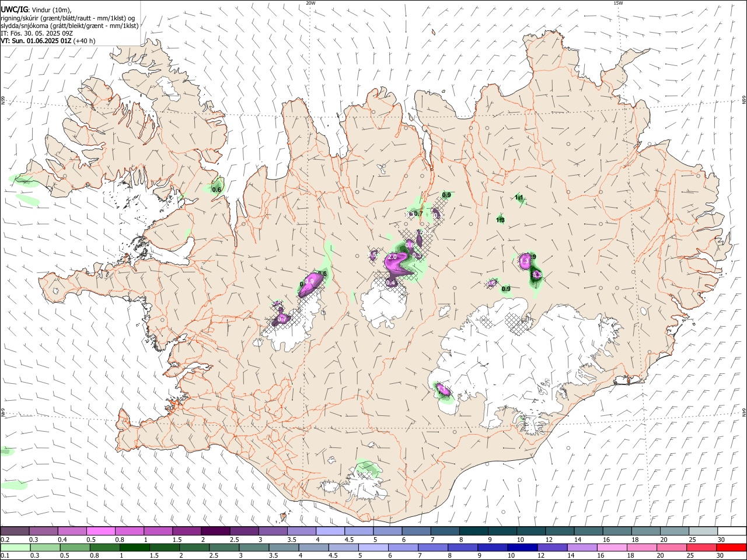Click the darkest green swatch between 1 and 1.5, lower row
The height and width of the screenshot is (560, 747).
tap(134, 548)
